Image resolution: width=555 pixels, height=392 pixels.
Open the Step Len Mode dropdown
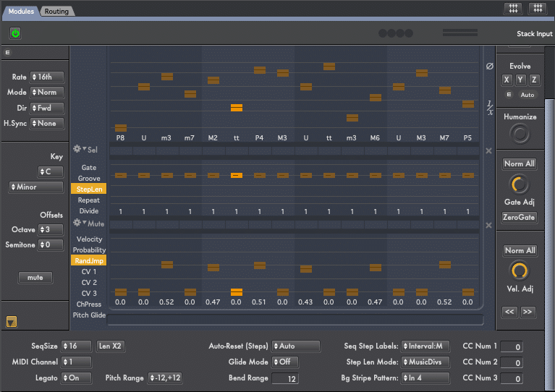pos(425,362)
